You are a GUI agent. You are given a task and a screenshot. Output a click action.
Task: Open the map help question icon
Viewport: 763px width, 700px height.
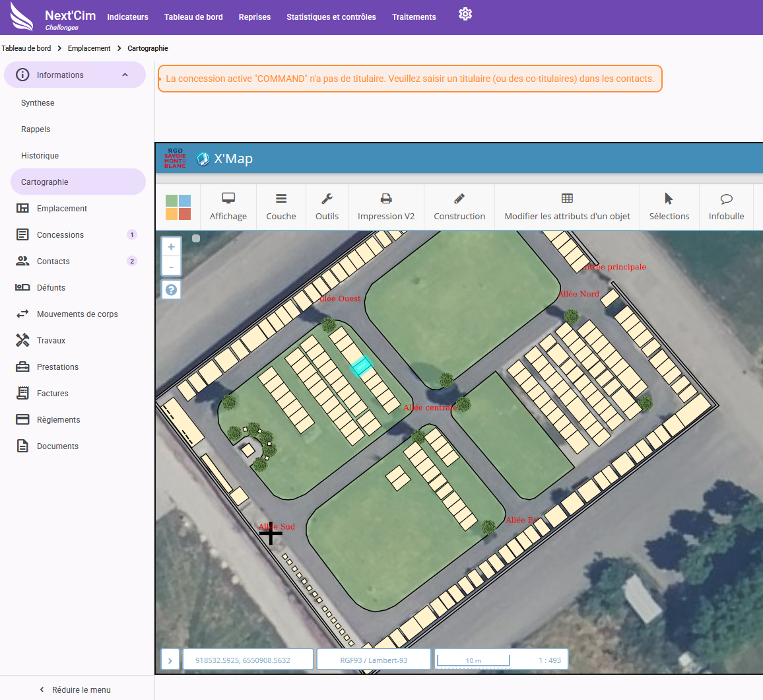pyautogui.click(x=172, y=290)
